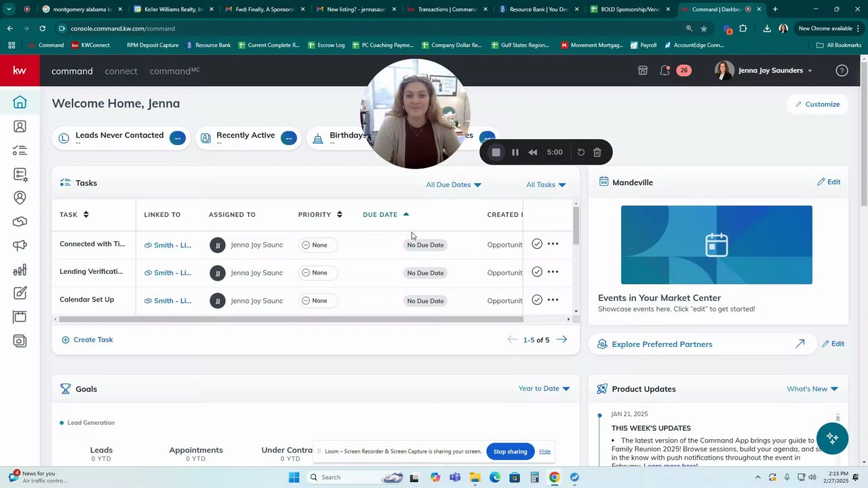Open the Referrals person-pin icon in sidebar
This screenshot has width=868, height=488.
pos(20,198)
